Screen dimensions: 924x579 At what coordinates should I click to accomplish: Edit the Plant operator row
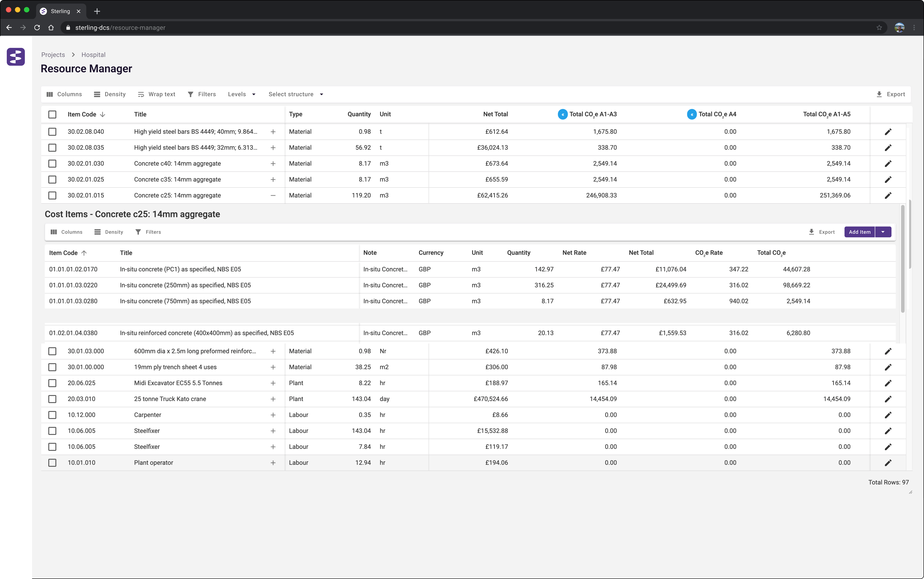[888, 463]
